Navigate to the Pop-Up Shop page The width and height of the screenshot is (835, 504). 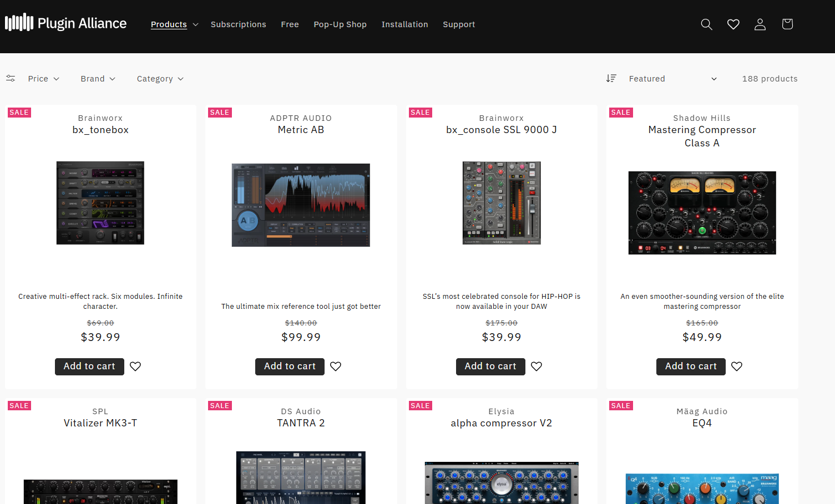(340, 24)
